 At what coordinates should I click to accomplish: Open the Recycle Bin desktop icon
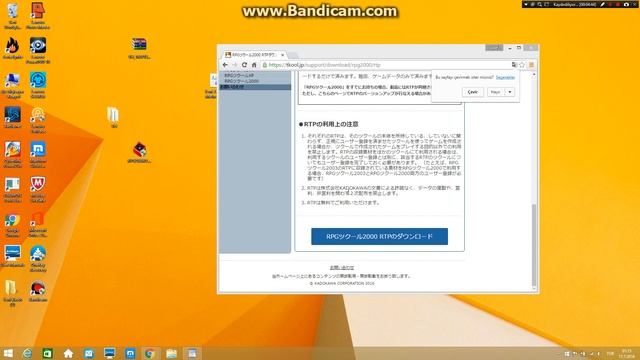coord(12,15)
